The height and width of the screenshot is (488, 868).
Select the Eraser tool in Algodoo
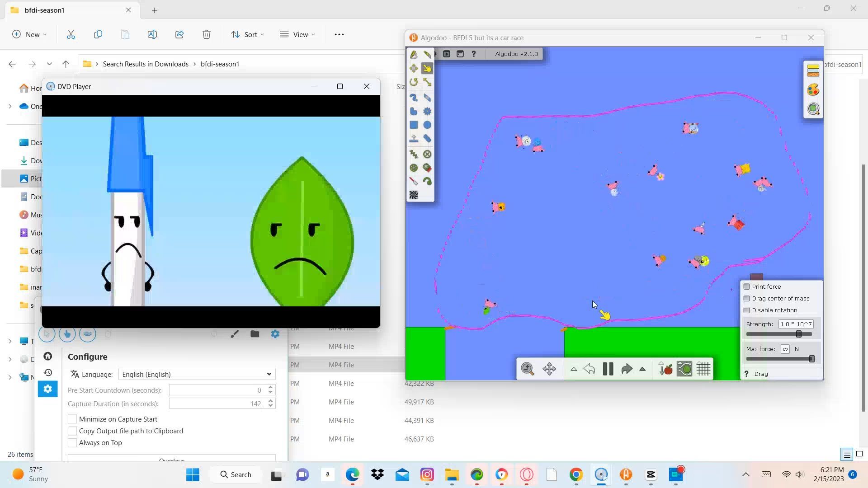[427, 98]
